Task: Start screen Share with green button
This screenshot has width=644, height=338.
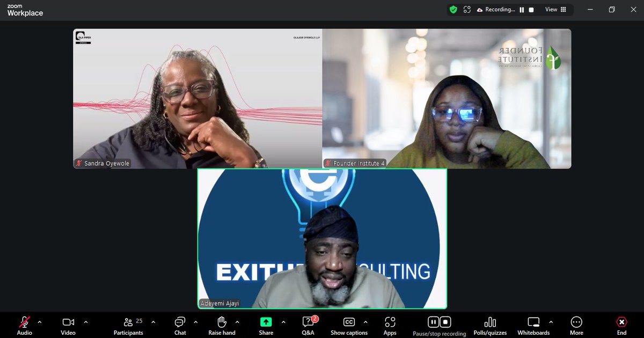Action: click(x=266, y=322)
